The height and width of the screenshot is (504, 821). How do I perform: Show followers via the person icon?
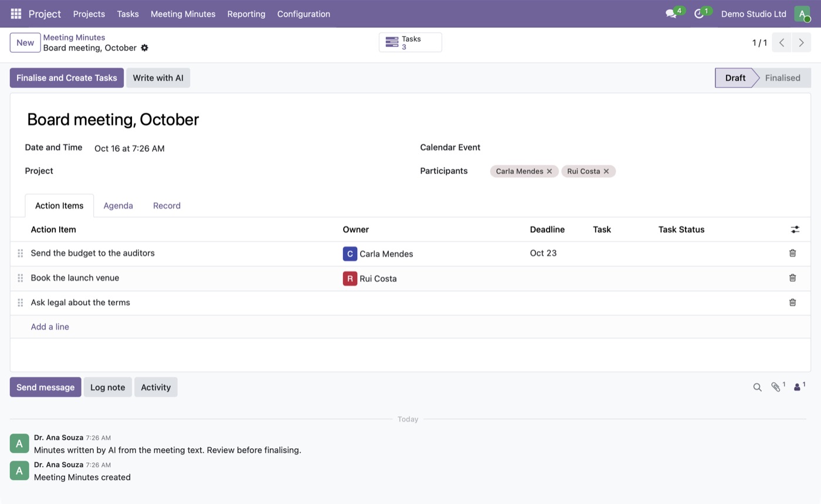tap(797, 387)
